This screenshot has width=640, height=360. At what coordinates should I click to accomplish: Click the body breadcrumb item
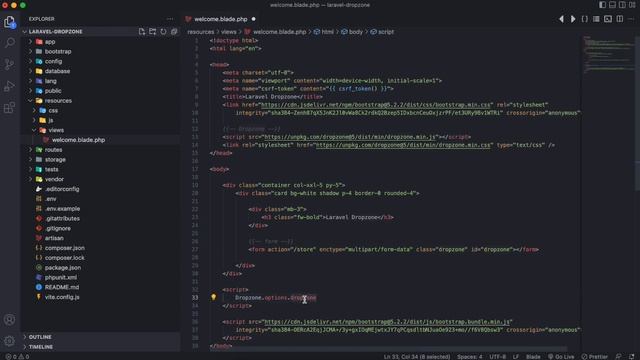352,31
